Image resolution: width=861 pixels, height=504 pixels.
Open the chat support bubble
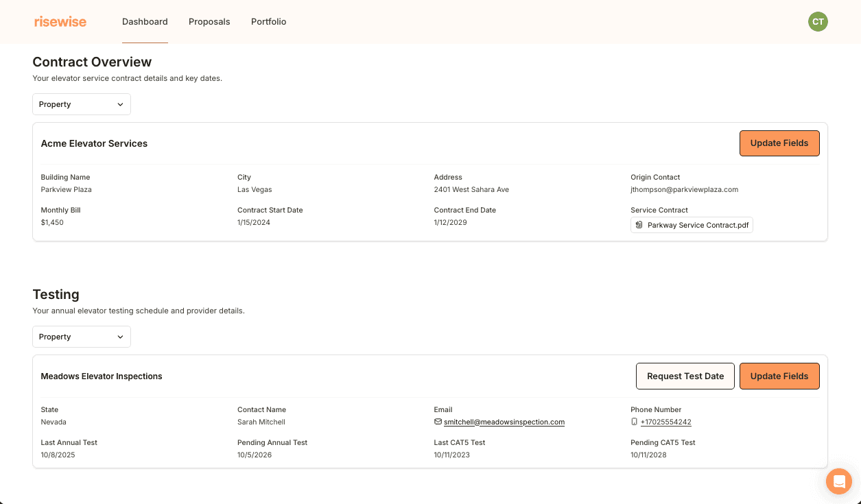pos(838,481)
